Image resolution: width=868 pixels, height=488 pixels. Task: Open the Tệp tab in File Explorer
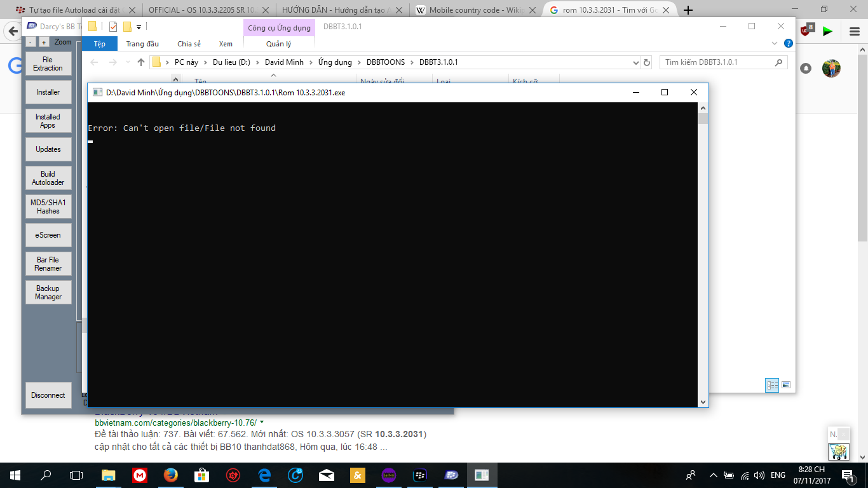tap(100, 44)
